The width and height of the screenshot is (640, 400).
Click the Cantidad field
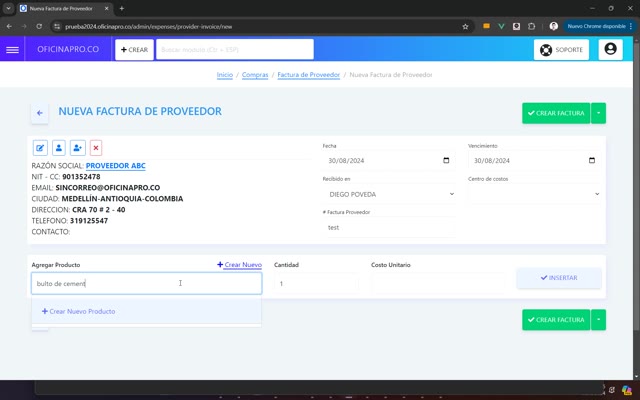[316, 283]
